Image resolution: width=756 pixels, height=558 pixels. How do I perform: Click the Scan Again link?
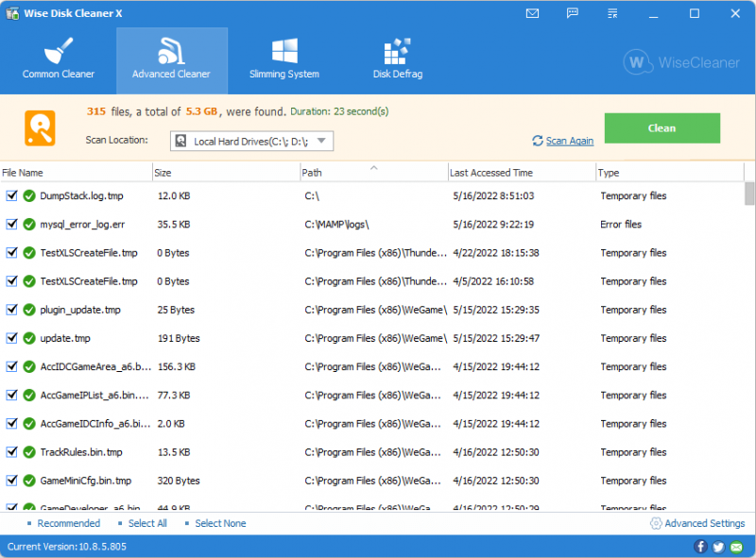tap(570, 141)
